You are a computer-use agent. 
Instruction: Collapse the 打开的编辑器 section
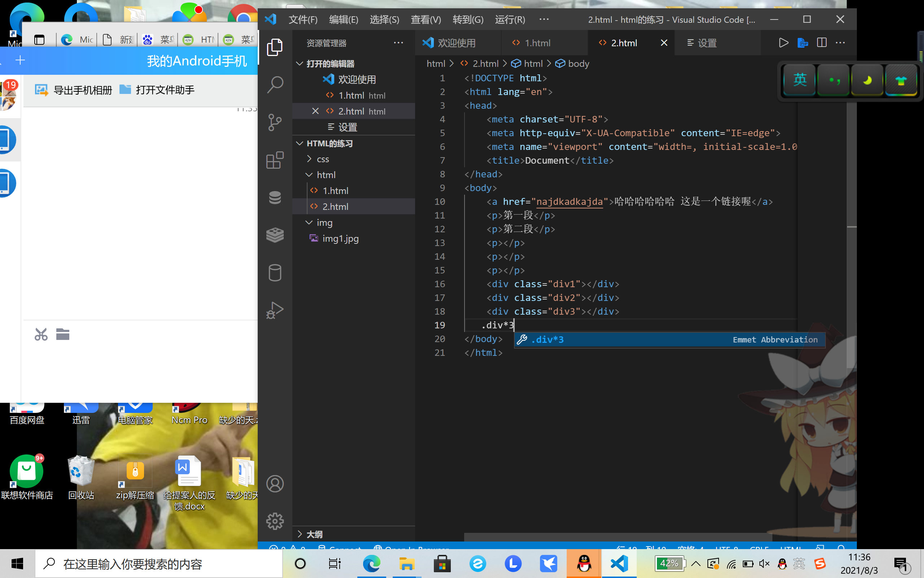pos(300,64)
